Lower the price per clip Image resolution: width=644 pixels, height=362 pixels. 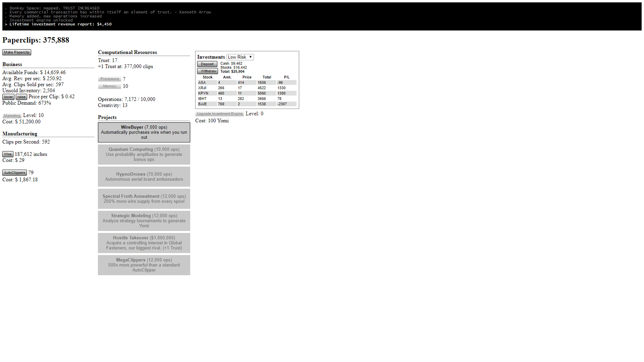pyautogui.click(x=8, y=97)
